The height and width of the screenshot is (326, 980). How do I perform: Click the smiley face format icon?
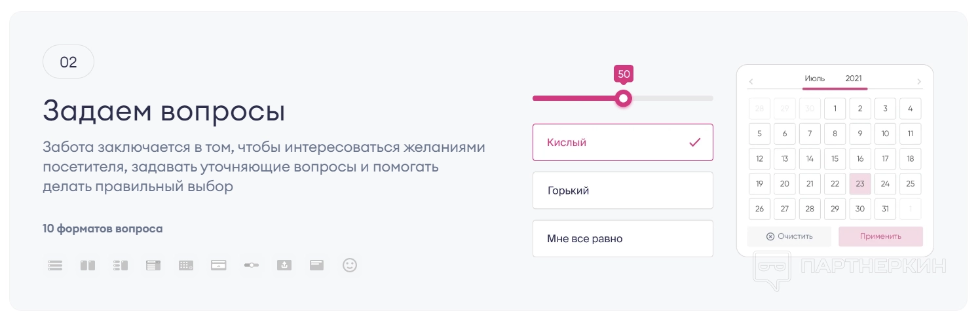click(x=350, y=265)
